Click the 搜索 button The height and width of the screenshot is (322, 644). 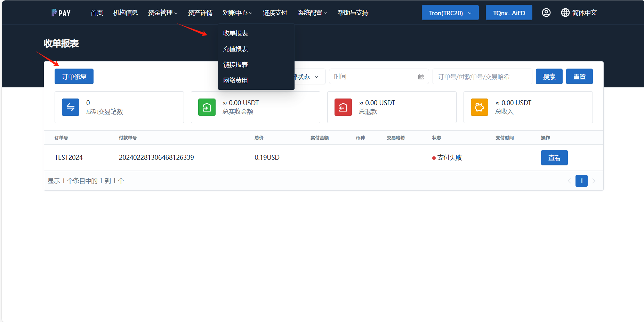point(549,77)
